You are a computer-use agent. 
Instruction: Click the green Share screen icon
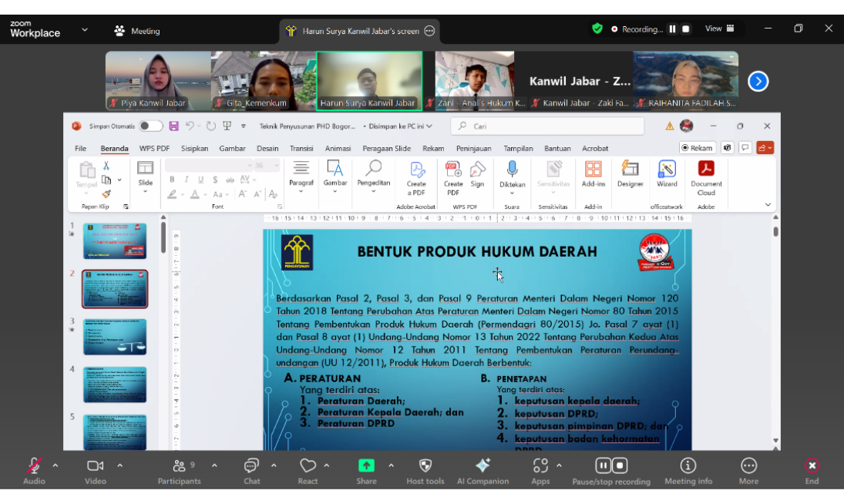366,465
